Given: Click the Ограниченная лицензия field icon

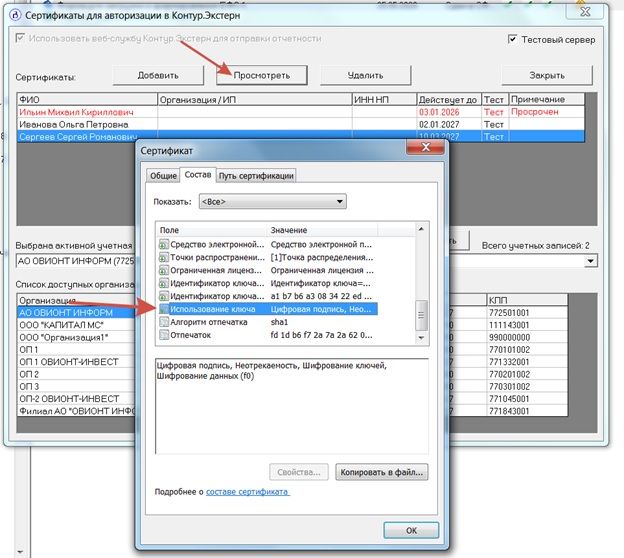Looking at the screenshot, I should [x=164, y=270].
